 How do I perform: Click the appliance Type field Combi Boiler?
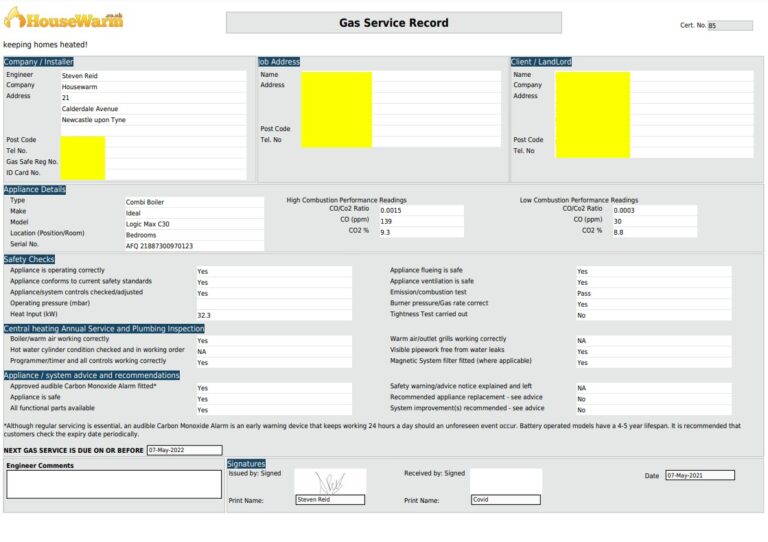pyautogui.click(x=194, y=202)
